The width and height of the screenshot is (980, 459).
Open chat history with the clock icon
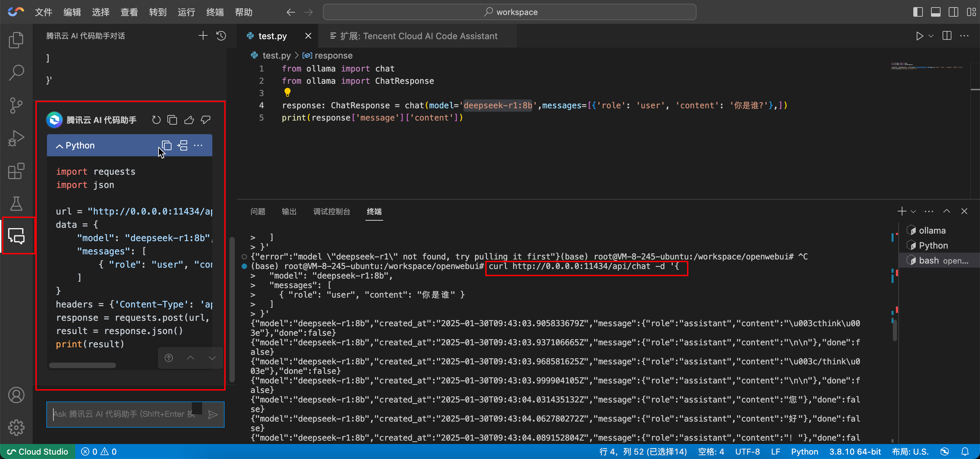(x=221, y=36)
